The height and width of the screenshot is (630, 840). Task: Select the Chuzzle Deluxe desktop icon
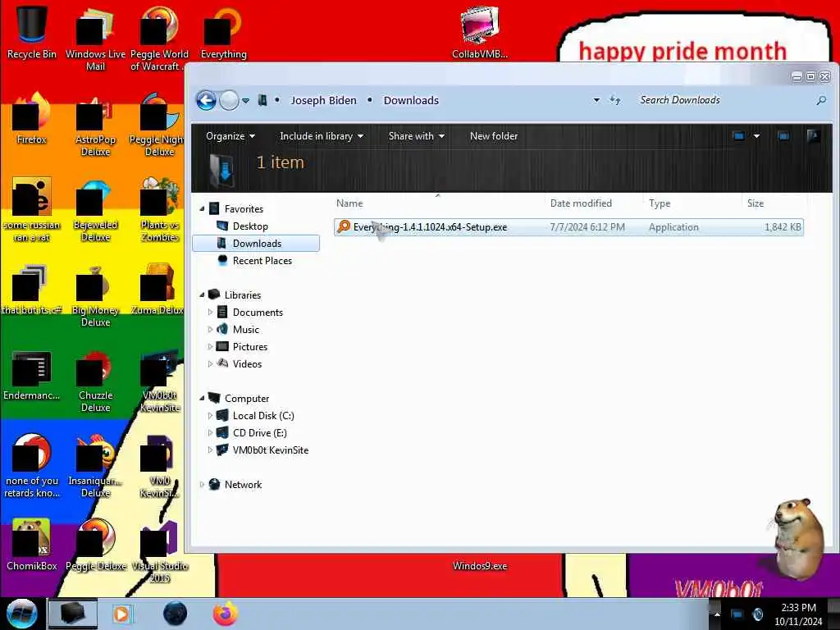pos(95,381)
